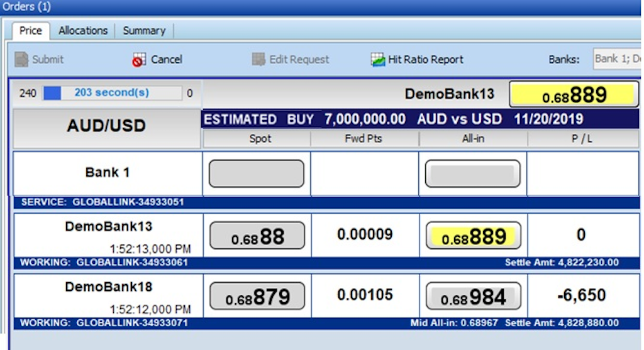Open Hit Ratio Report chart icon
Image resolution: width=644 pixels, height=350 pixels.
(x=378, y=60)
